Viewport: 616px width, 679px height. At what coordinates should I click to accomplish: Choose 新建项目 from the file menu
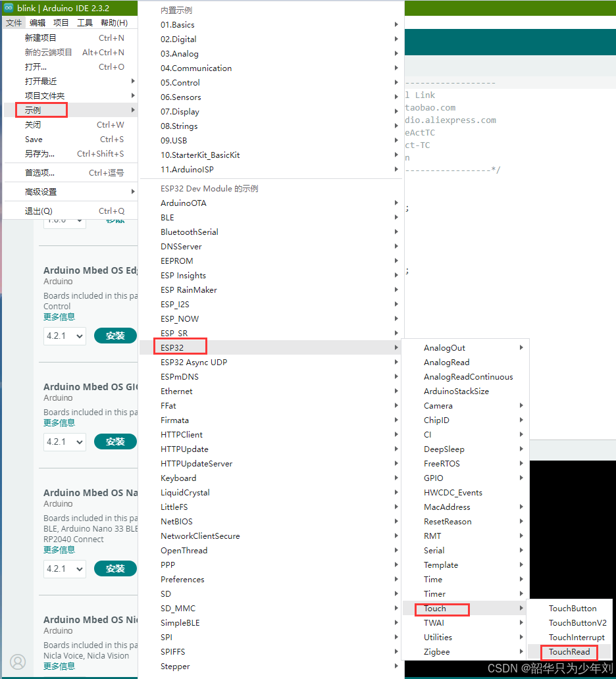point(70,38)
